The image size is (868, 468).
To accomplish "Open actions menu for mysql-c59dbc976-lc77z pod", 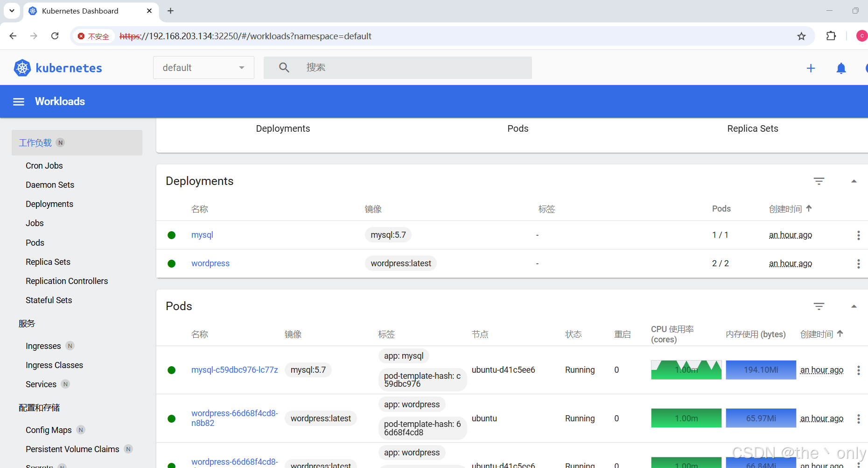I will (x=858, y=370).
